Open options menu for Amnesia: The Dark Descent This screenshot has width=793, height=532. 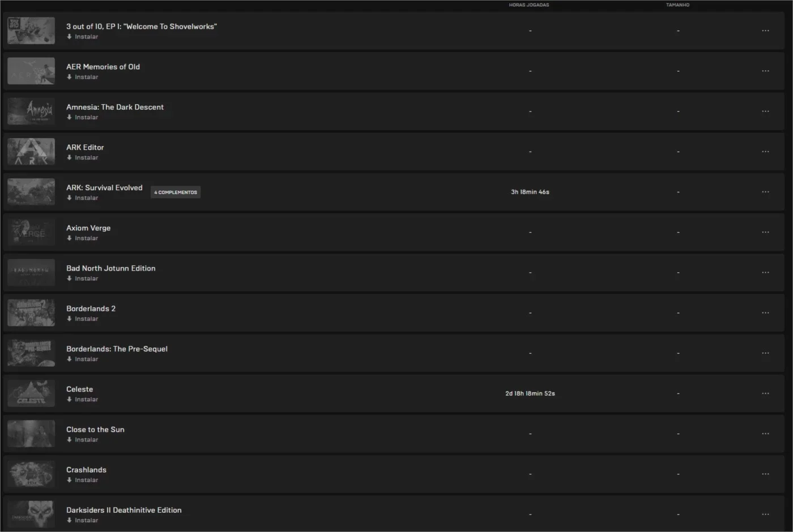click(x=765, y=111)
